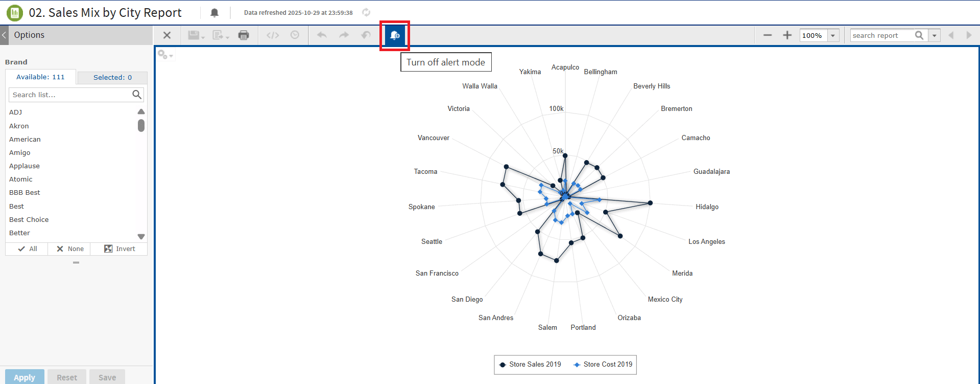Screen dimensions: 980x384
Task: Collapse the Options side panel
Action: (x=4, y=35)
